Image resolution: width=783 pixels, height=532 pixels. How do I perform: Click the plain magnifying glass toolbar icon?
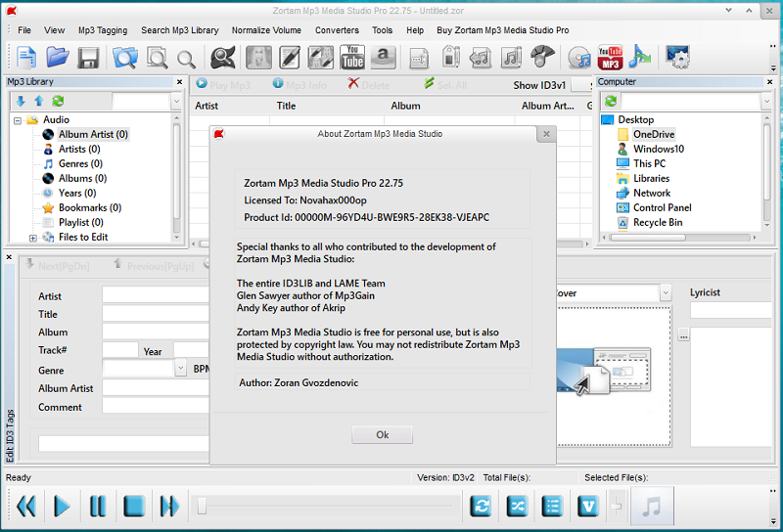coord(186,60)
